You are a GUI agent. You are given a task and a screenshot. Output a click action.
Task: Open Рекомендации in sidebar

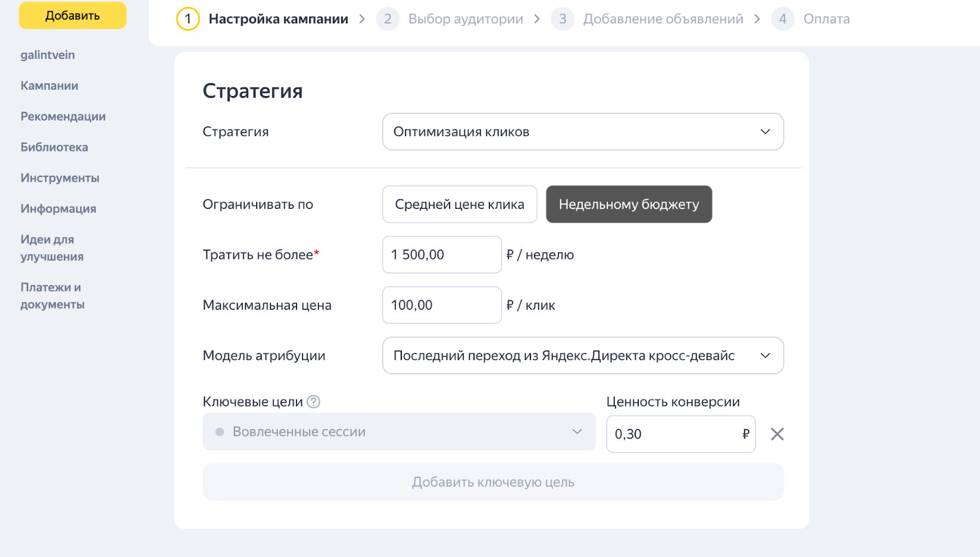63,116
